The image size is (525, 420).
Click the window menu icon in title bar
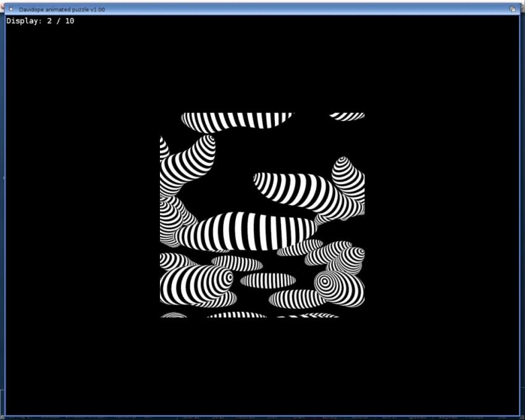10,9
